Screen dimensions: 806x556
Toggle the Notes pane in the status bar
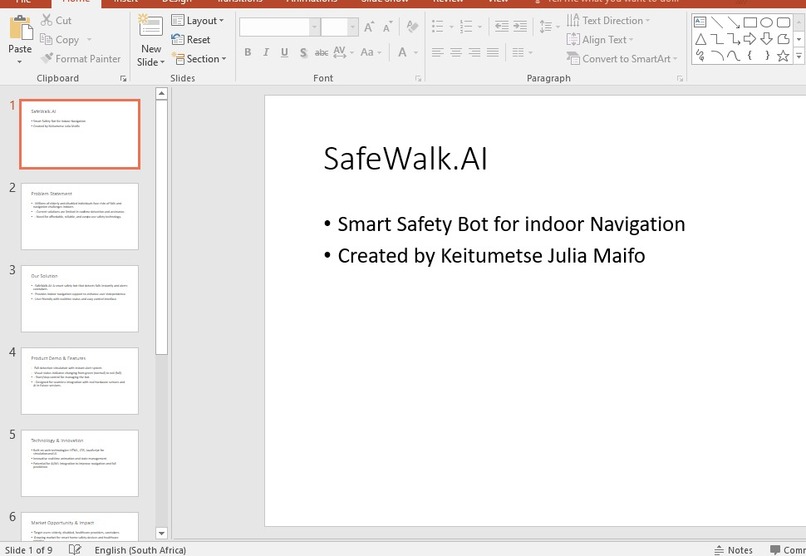[x=734, y=550]
